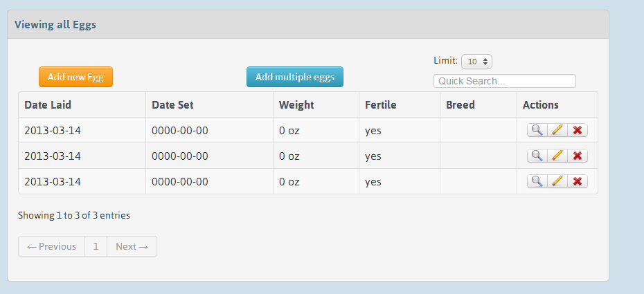
Task: Click pencil icon in third egg row
Action: pos(557,181)
